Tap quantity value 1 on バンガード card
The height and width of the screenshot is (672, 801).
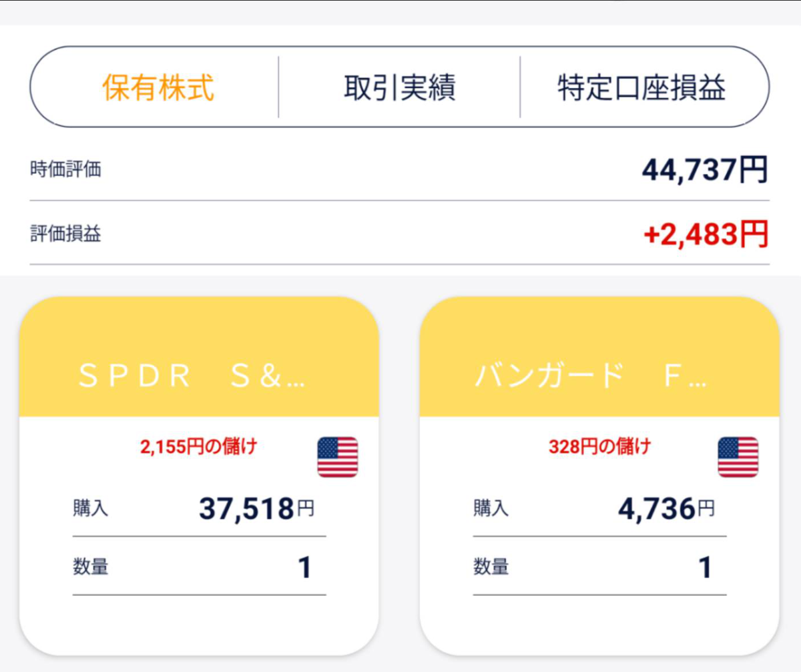pos(706,568)
